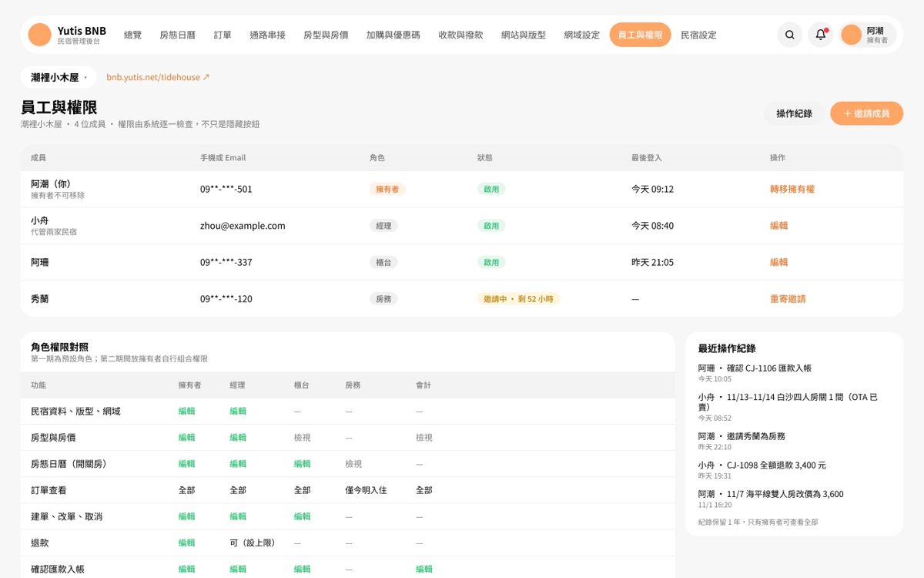924x578 pixels.
Task: Switch to the 訂單 tab
Action: [223, 35]
